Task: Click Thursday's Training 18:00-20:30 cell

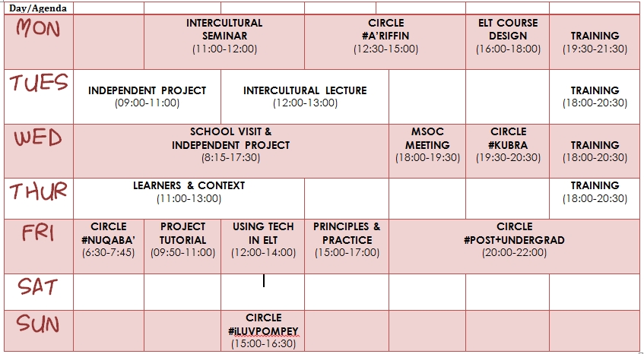Action: (x=595, y=198)
